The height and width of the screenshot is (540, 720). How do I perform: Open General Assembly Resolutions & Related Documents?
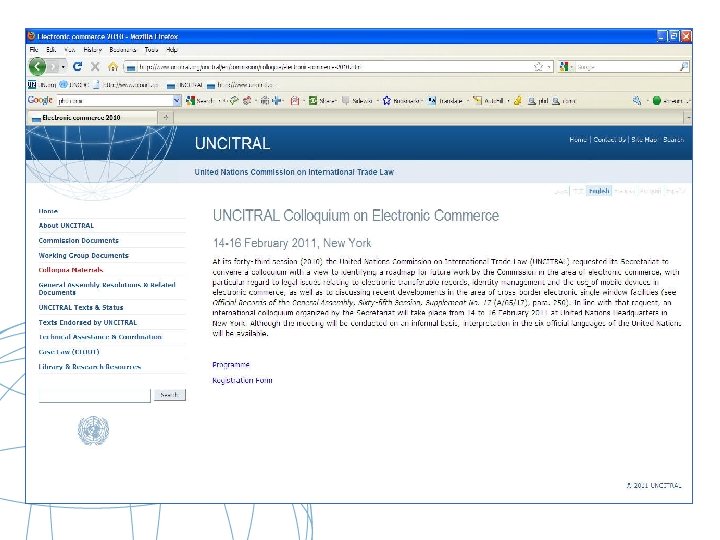coord(107,288)
